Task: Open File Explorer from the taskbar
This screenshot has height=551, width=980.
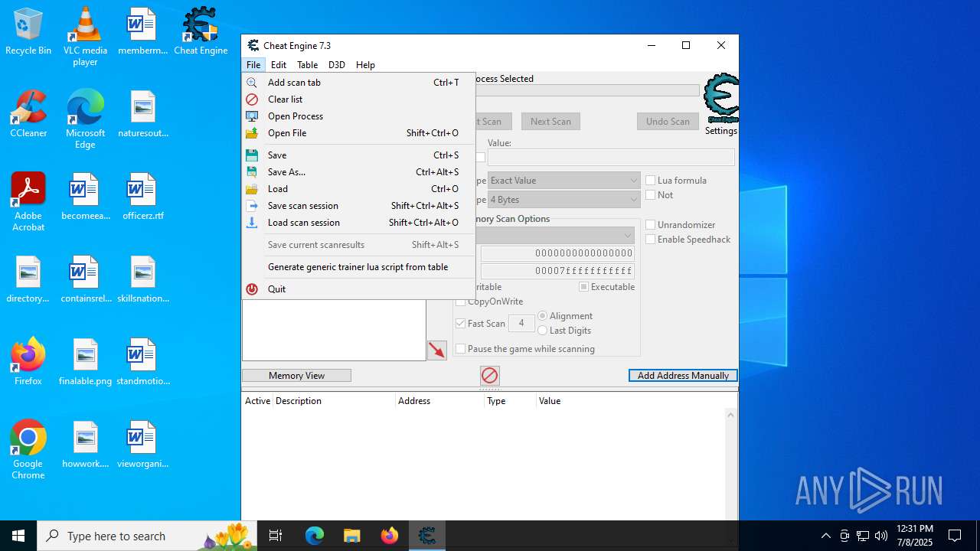Action: tap(351, 536)
